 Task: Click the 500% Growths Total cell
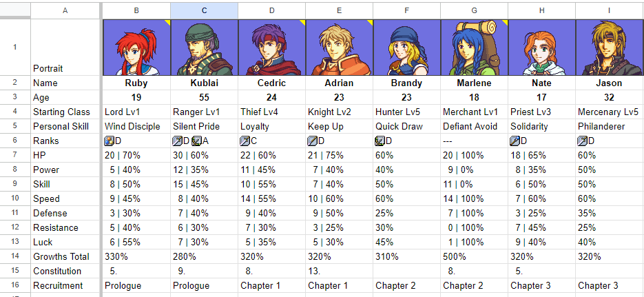474,256
